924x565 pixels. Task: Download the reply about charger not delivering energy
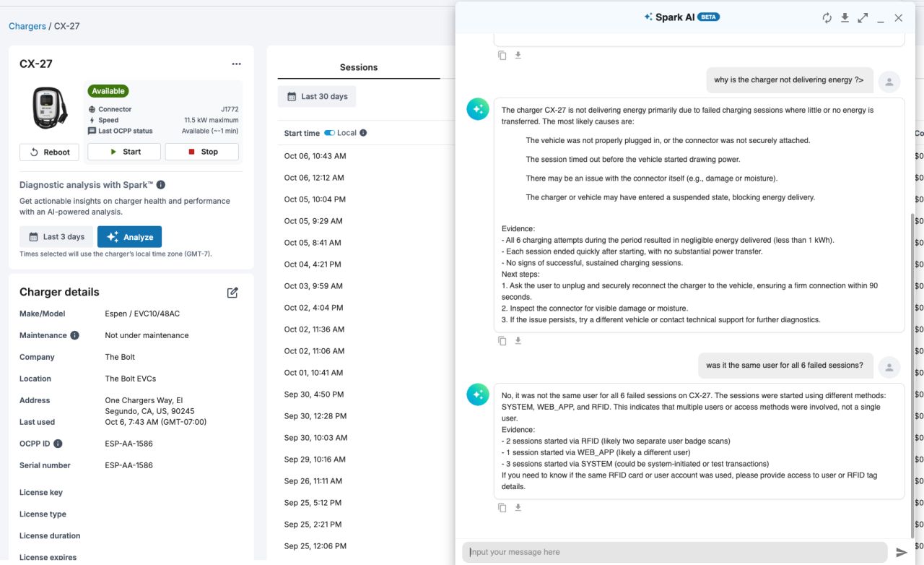[x=518, y=341]
